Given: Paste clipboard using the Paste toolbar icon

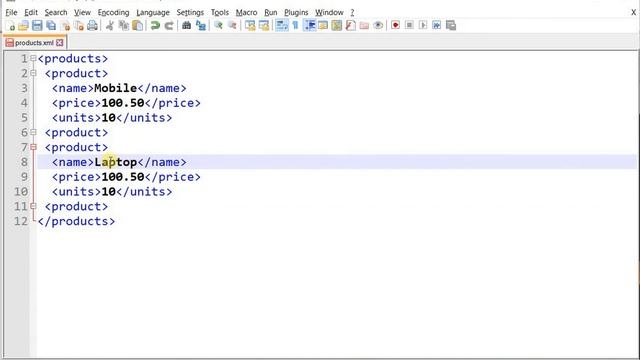Looking at the screenshot, I should click(138, 26).
